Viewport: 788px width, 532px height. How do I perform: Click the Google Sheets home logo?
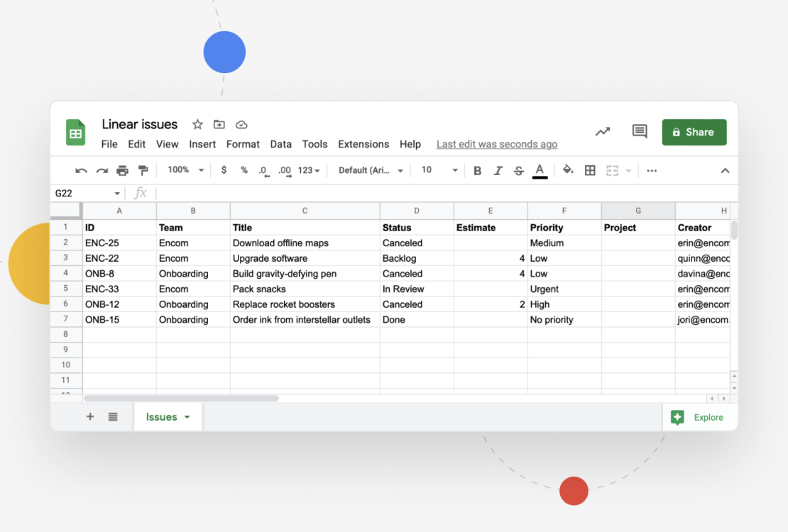tap(75, 132)
